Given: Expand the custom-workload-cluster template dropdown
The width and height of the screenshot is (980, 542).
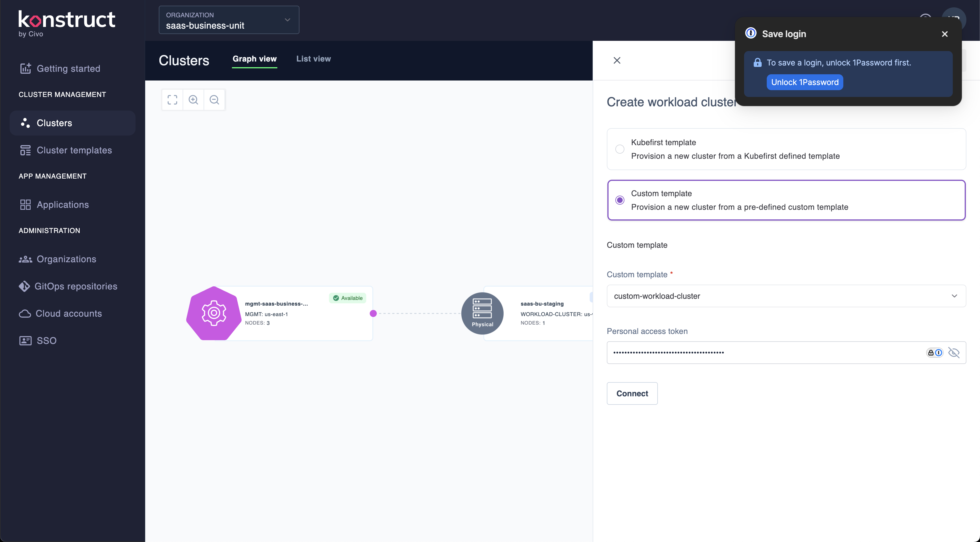Looking at the screenshot, I should pyautogui.click(x=954, y=296).
